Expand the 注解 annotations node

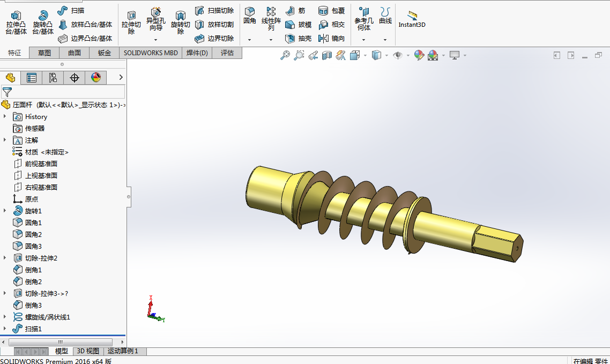coord(5,139)
